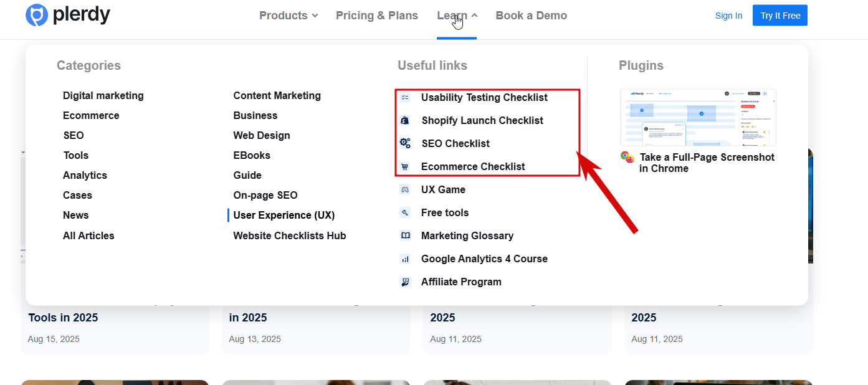The width and height of the screenshot is (868, 385).
Task: Click the Plugins screenshot thumbnail
Action: click(699, 117)
